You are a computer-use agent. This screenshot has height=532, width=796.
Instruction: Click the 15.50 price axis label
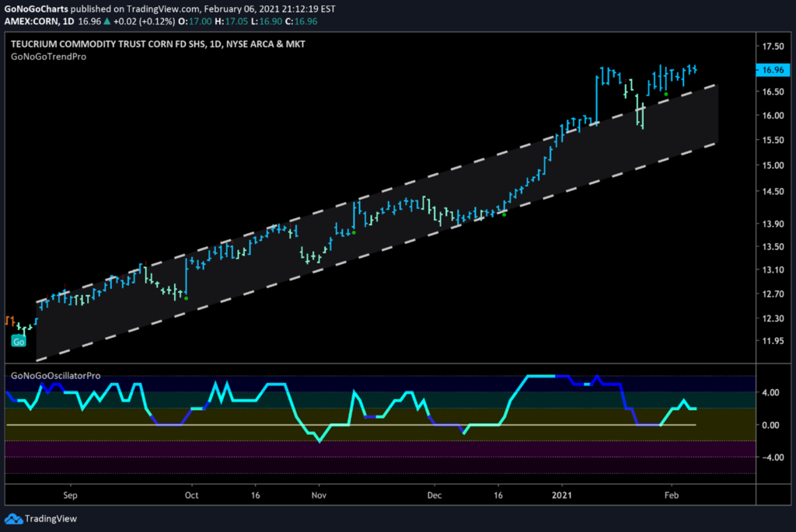[x=773, y=140]
